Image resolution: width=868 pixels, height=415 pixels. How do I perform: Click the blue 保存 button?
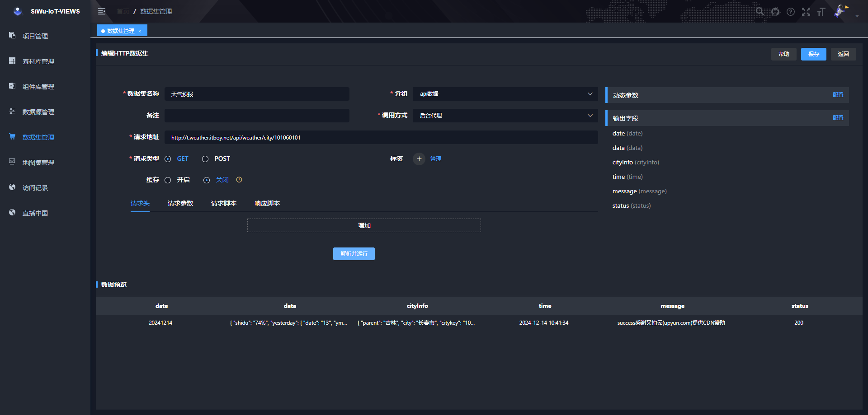point(813,54)
